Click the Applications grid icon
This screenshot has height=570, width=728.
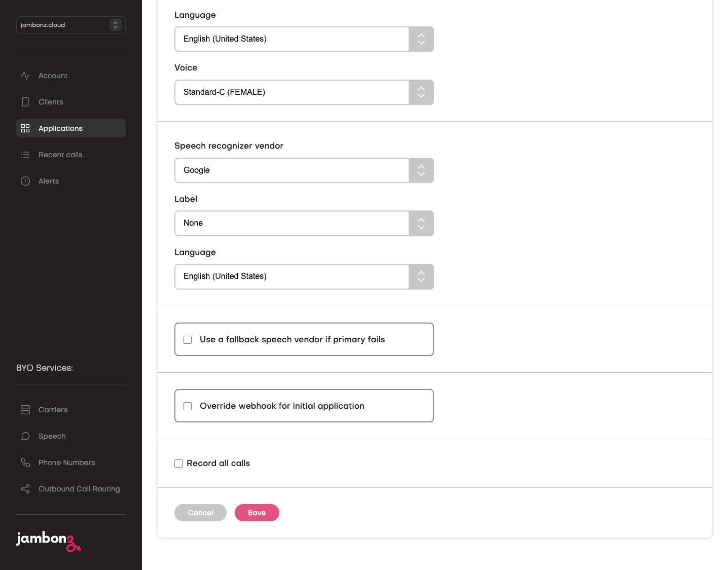click(25, 128)
